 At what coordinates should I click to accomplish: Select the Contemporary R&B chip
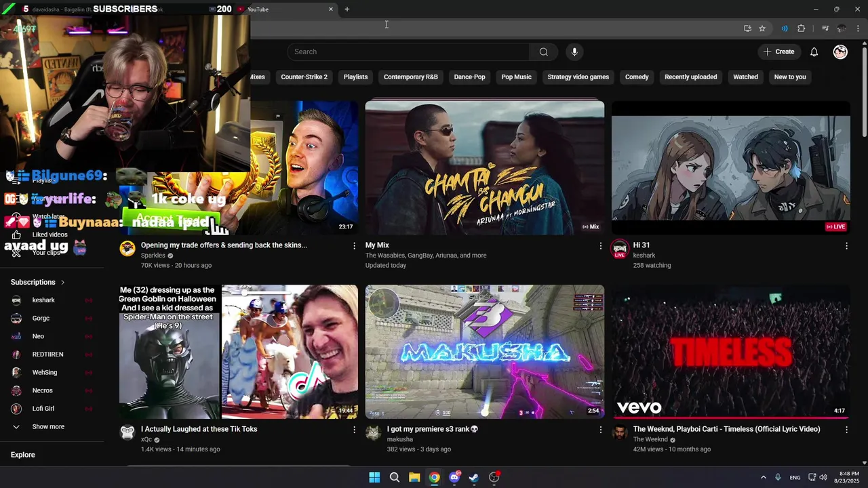411,77
